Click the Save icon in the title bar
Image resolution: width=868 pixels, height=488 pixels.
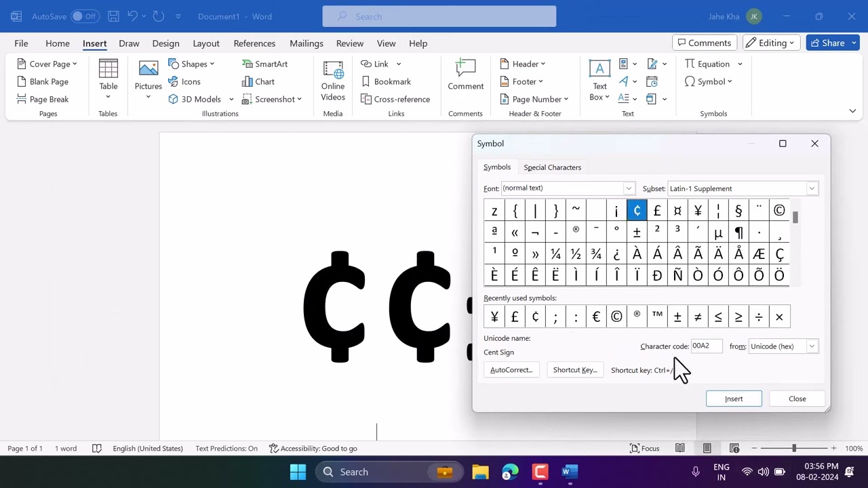pyautogui.click(x=113, y=16)
